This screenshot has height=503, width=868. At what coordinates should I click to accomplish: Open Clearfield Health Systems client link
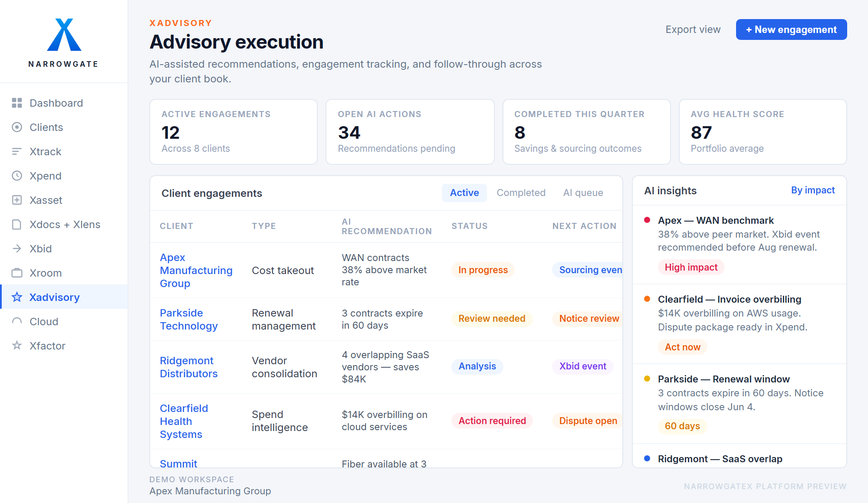pos(184,421)
